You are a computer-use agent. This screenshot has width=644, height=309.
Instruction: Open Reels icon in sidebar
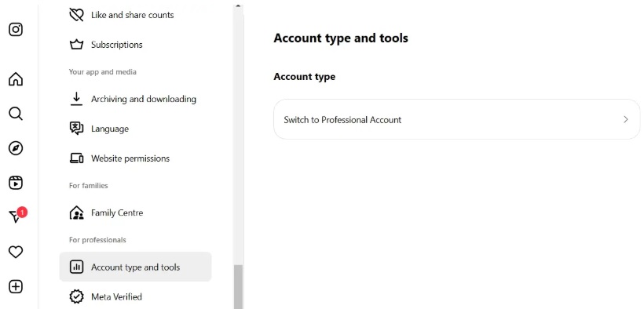(x=16, y=183)
